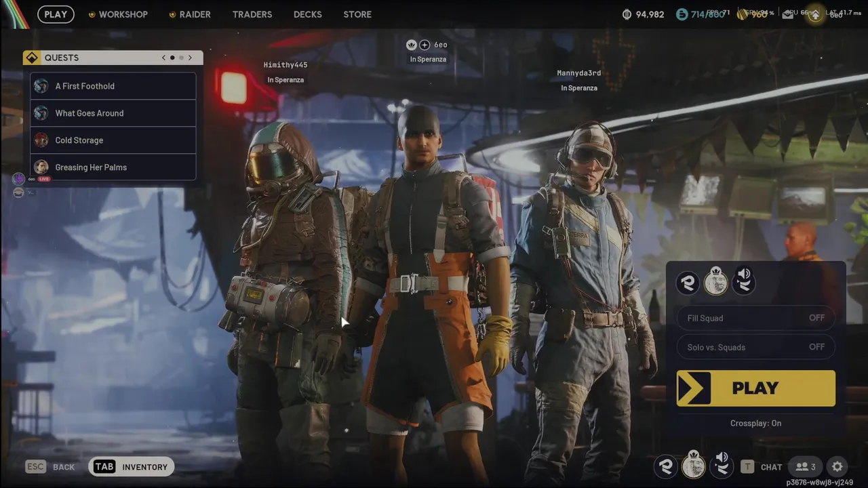
Task: Click the glowing level-up arrow icon
Action: click(x=815, y=14)
